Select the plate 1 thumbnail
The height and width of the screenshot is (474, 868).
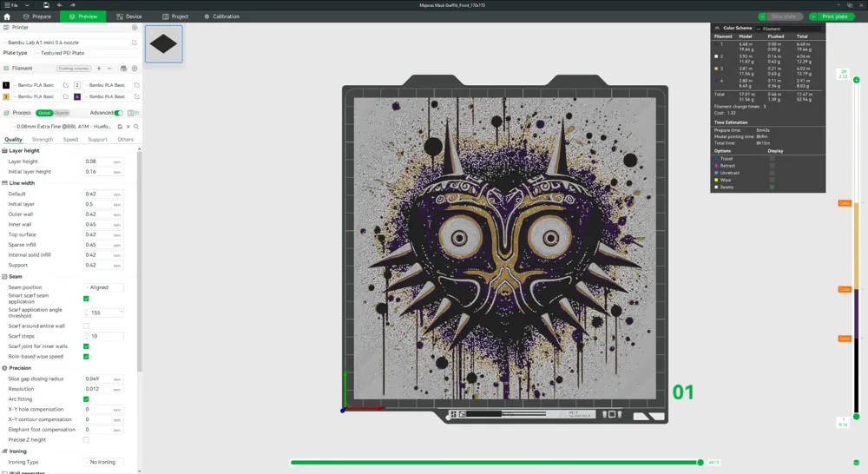click(x=163, y=43)
